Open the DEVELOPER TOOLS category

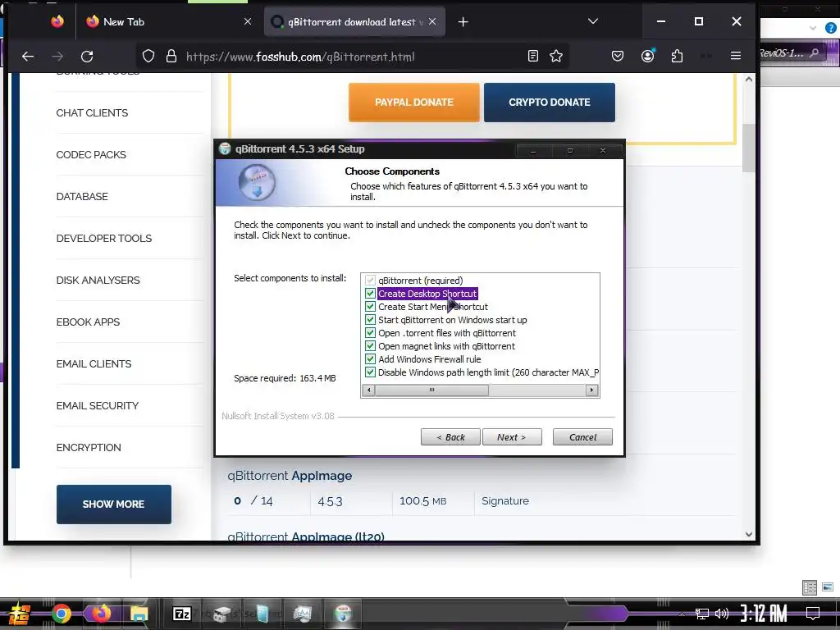point(104,239)
